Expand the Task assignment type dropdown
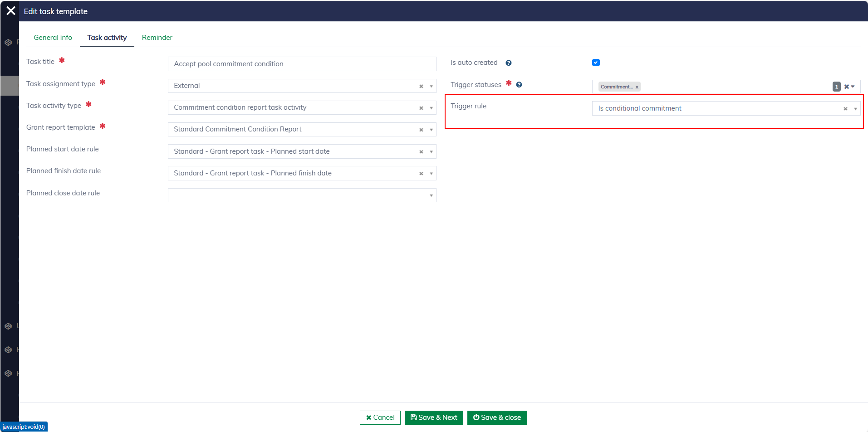Image resolution: width=868 pixels, height=432 pixels. point(431,86)
